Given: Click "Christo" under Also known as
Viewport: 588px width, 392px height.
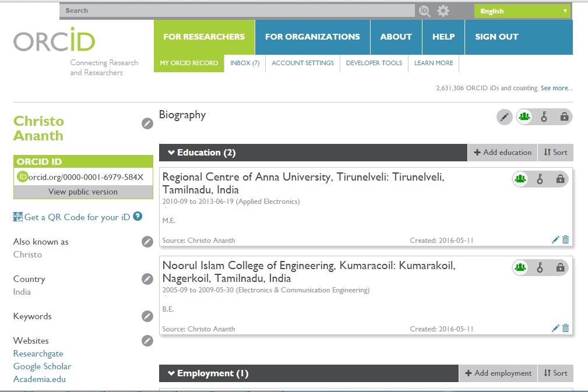Looking at the screenshot, I should click(27, 255).
